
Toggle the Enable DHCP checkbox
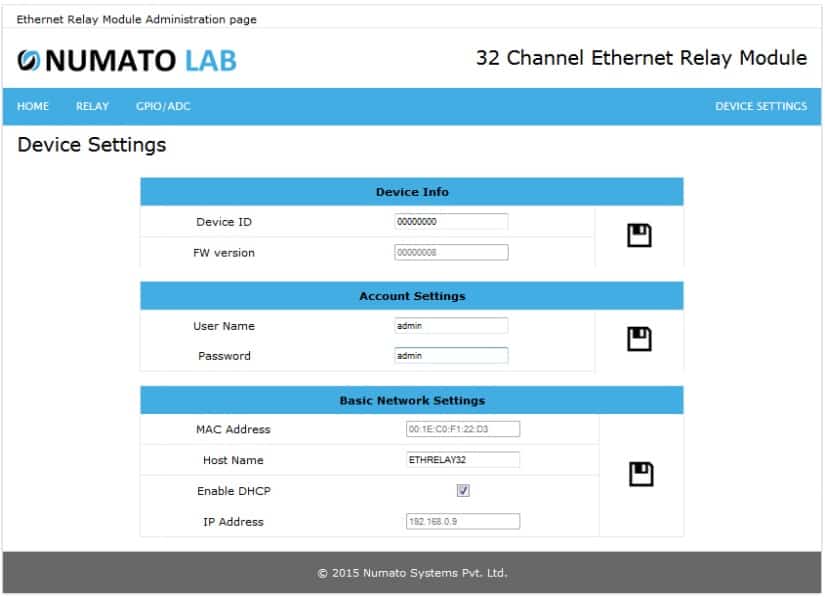tap(463, 491)
